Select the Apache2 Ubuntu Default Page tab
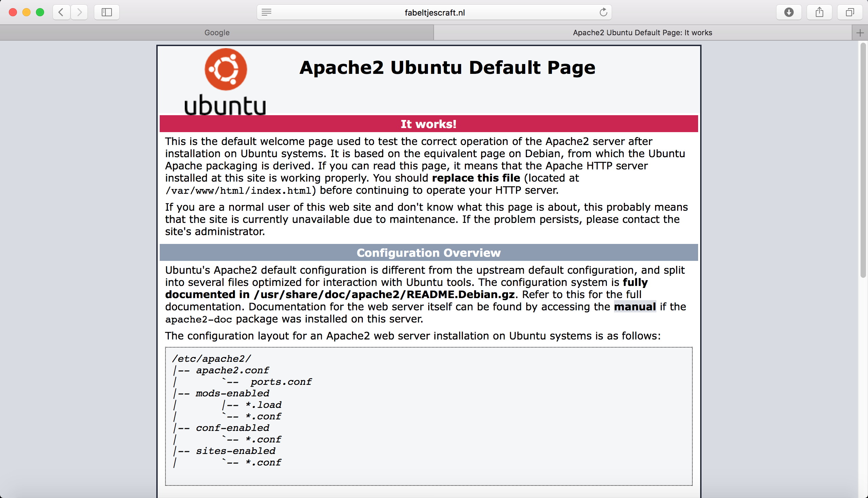The width and height of the screenshot is (868, 498). (642, 33)
